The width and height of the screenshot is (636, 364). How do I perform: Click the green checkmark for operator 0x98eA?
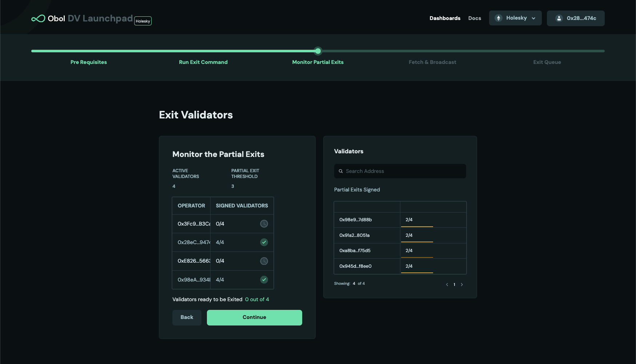[264, 280]
